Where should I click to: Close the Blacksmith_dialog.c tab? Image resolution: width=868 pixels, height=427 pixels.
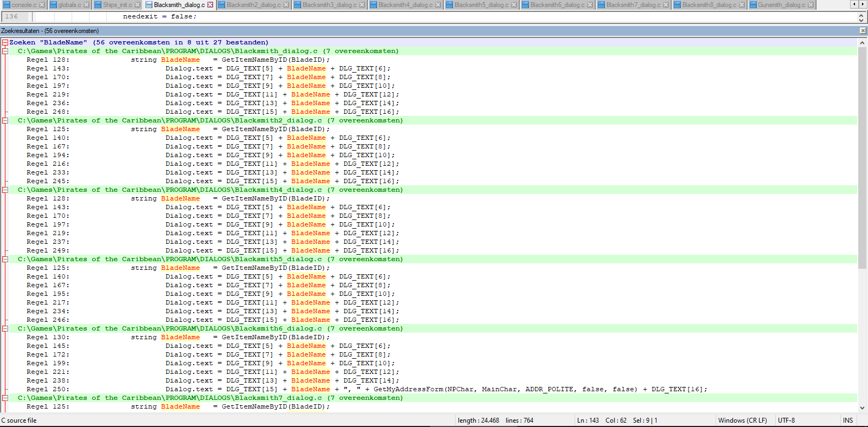pos(210,5)
